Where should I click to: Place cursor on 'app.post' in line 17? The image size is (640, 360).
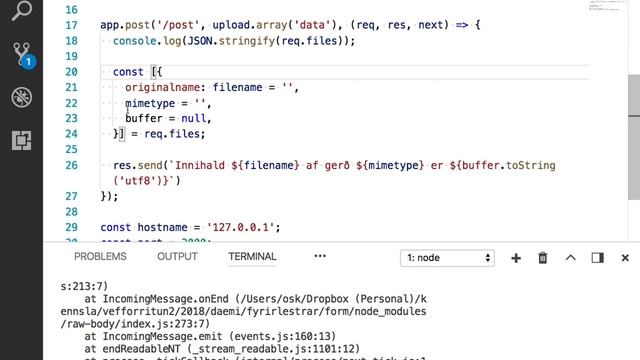pos(125,25)
